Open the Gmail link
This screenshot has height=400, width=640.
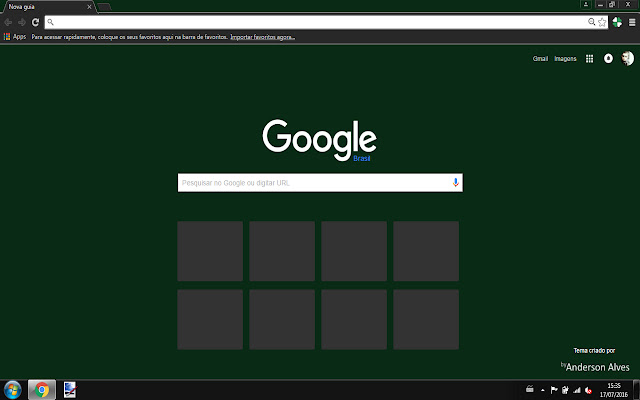(x=540, y=59)
